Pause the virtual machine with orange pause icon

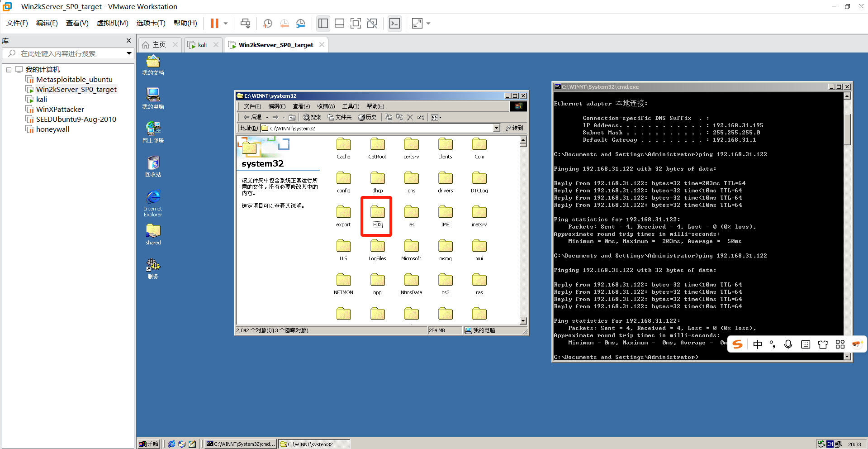click(214, 23)
